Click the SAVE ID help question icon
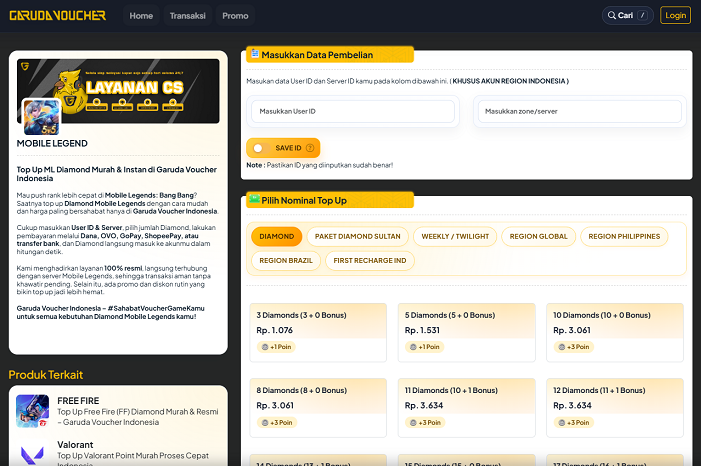 310,148
